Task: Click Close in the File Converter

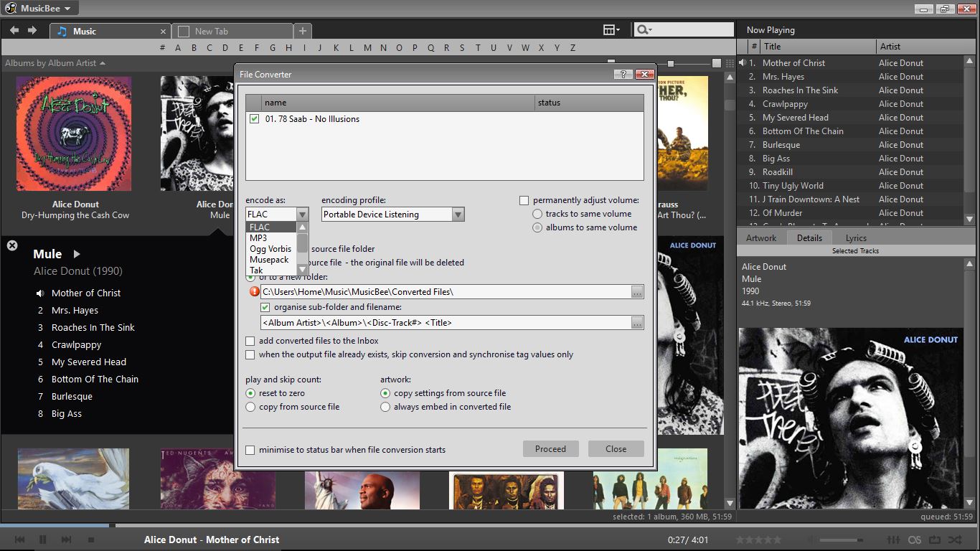Action: pyautogui.click(x=616, y=449)
